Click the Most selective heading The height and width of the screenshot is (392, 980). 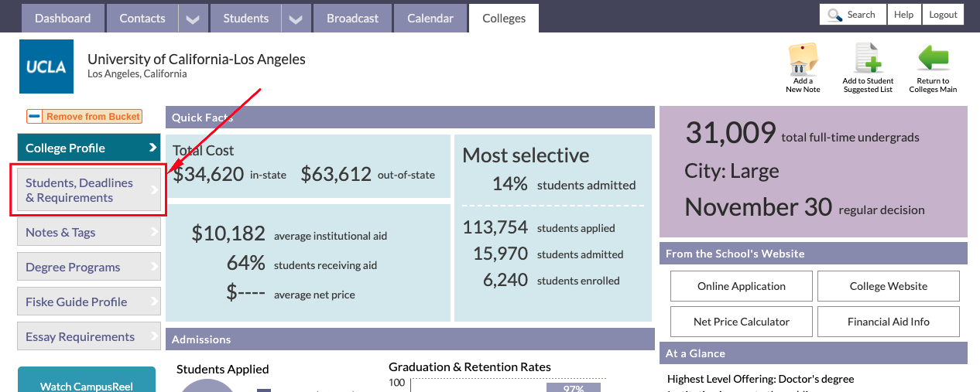pyautogui.click(x=526, y=155)
